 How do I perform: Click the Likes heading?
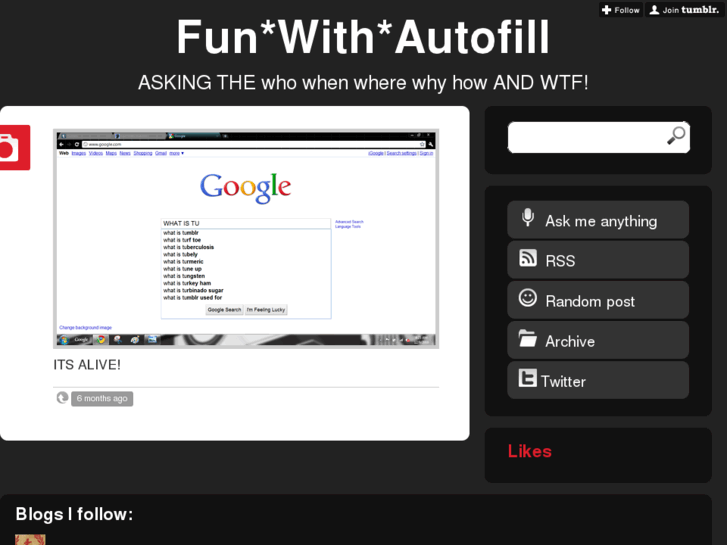pos(529,451)
